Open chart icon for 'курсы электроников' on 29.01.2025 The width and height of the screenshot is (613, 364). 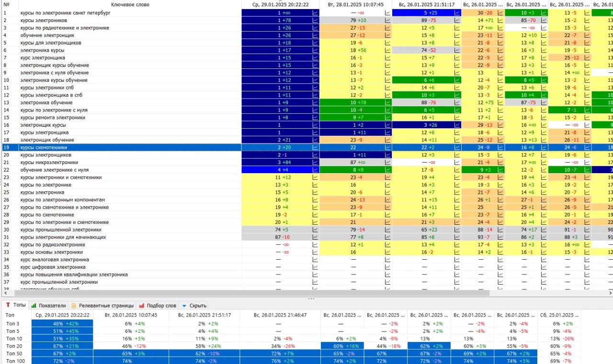(x=315, y=21)
